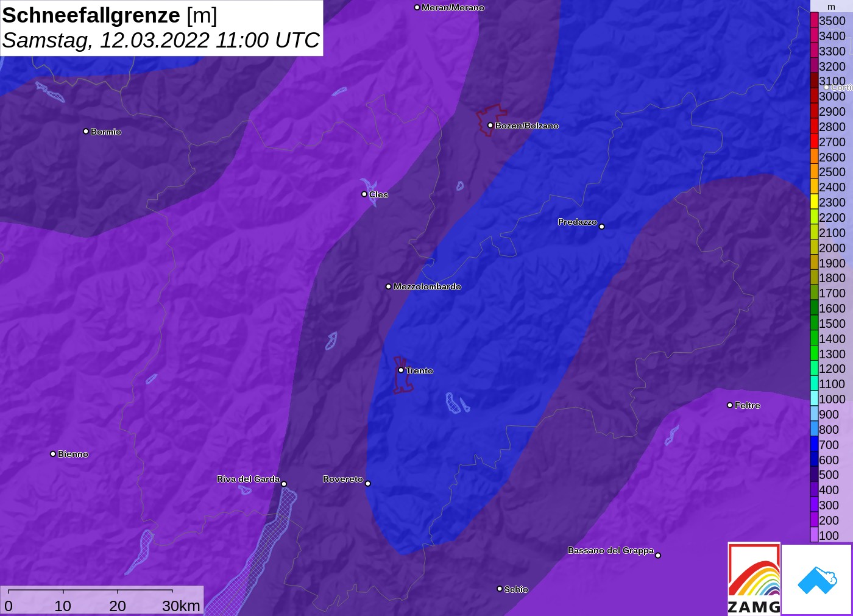This screenshot has width=853, height=616.
Task: Click the Rovereto location marker
Action: point(368,484)
